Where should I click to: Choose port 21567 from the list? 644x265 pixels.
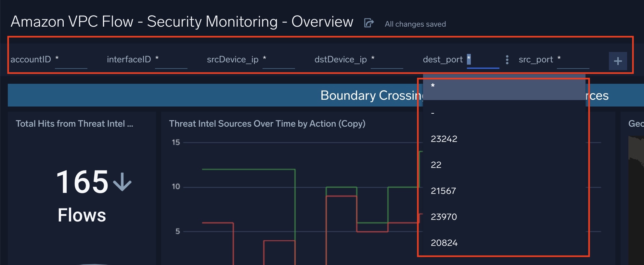click(x=504, y=191)
